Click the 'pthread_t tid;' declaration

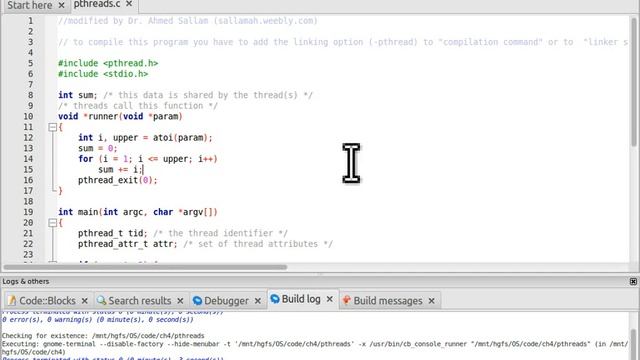[x=113, y=233]
